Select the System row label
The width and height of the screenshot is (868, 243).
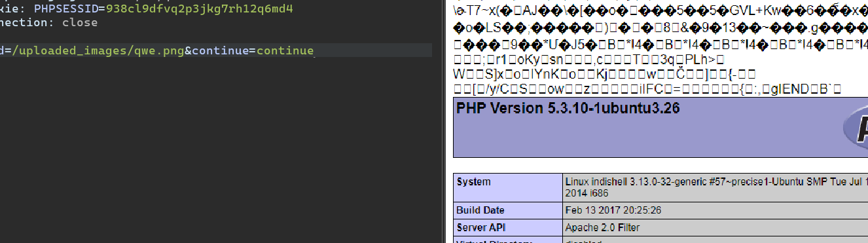pyautogui.click(x=508, y=187)
